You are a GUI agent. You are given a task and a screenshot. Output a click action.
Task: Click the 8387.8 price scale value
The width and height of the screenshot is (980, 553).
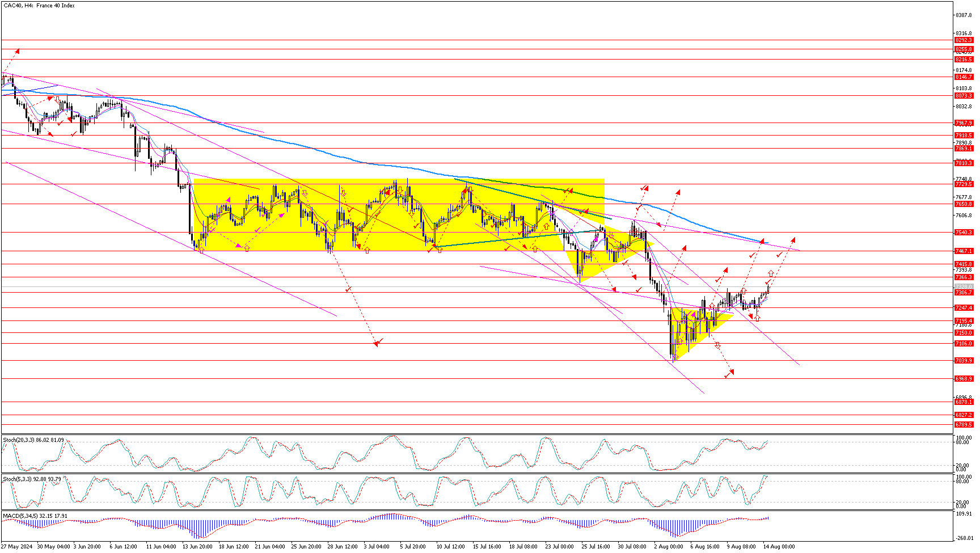tap(964, 15)
